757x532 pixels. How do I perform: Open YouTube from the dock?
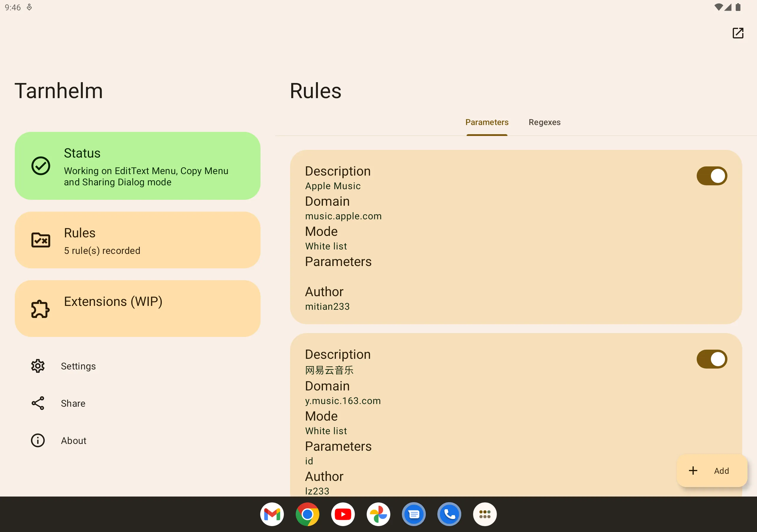pyautogui.click(x=343, y=514)
